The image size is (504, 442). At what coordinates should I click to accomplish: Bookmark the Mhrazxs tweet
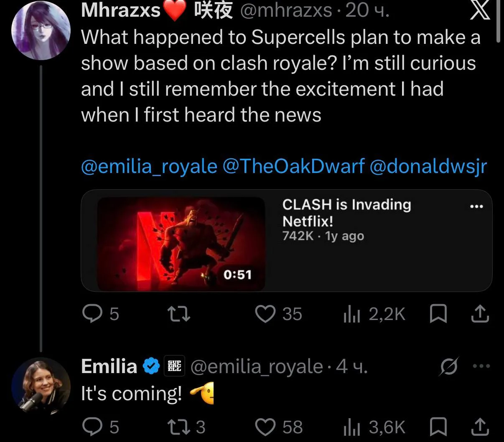pyautogui.click(x=438, y=314)
